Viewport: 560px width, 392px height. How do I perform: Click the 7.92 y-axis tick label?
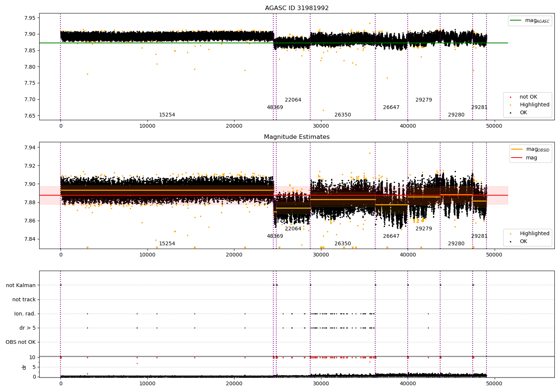coord(30,166)
